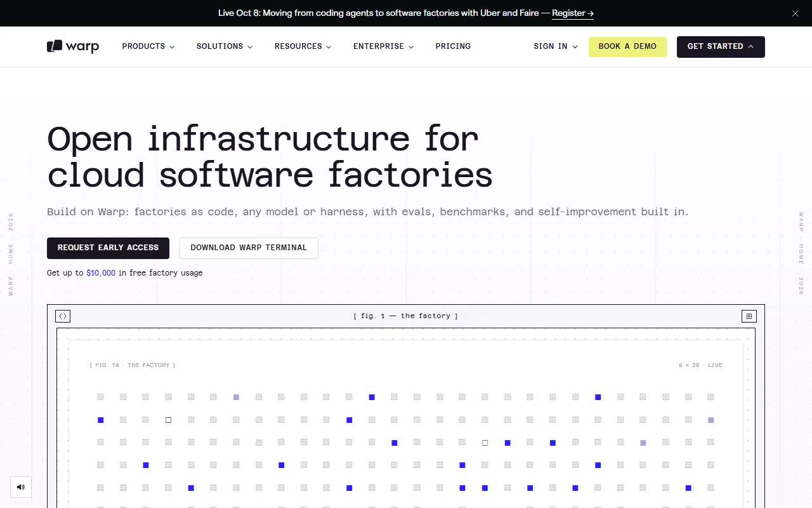Screen dimensions: 812x508
Task: Toggle the sound speaker button
Action: coord(21,487)
